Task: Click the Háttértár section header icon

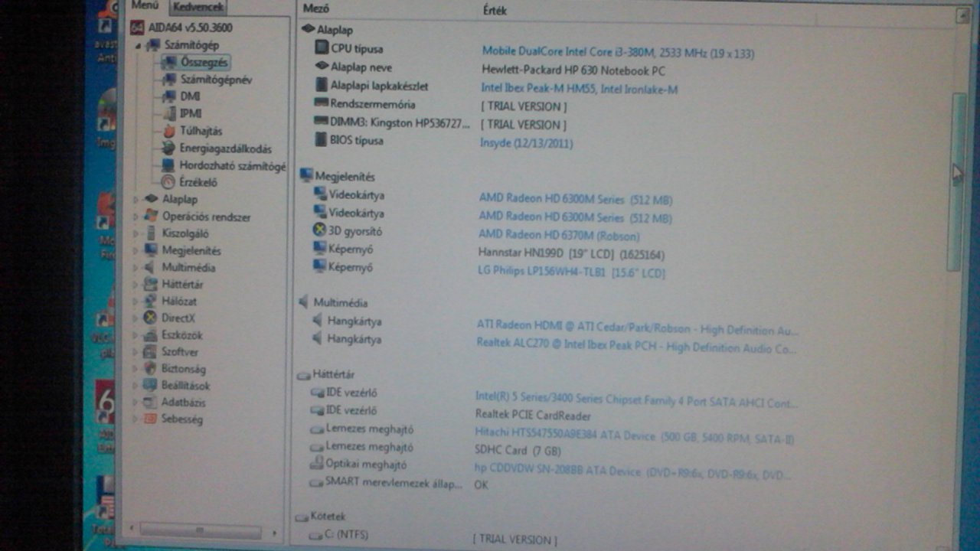Action: tap(304, 375)
